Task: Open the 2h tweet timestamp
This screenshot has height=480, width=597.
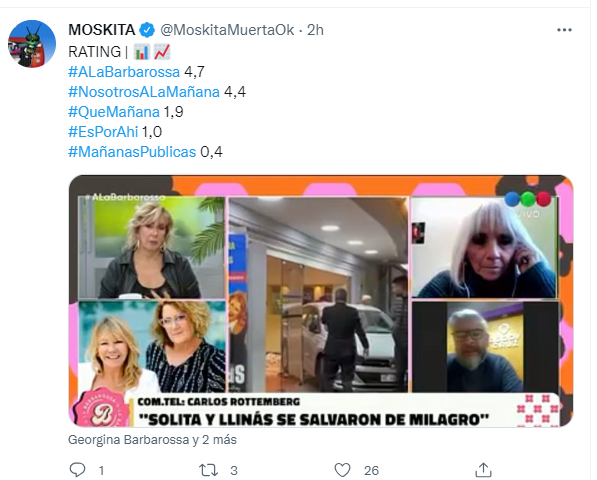Action: click(315, 30)
